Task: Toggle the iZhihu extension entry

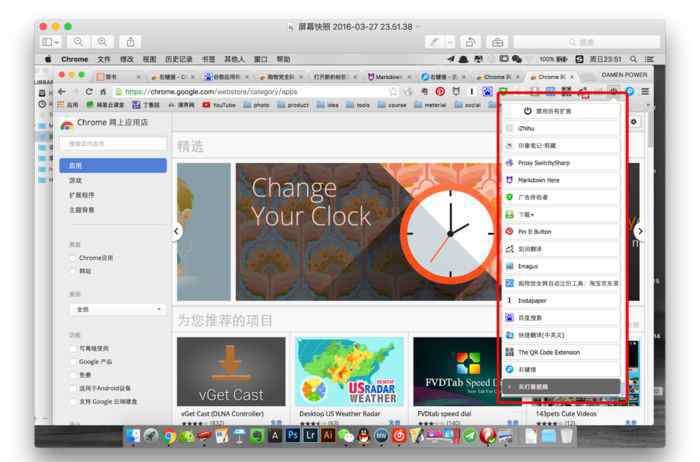Action: click(561, 128)
